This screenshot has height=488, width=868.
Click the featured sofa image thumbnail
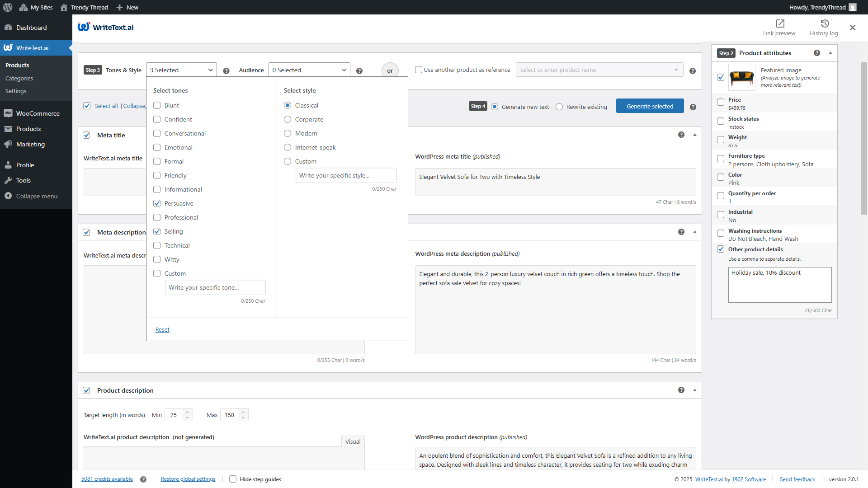coord(742,77)
